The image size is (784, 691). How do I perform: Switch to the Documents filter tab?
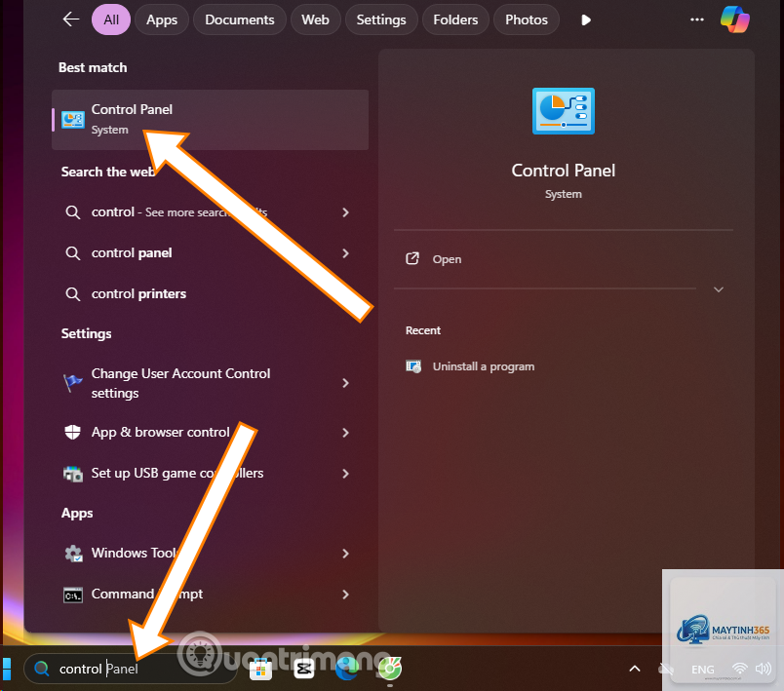coord(240,19)
